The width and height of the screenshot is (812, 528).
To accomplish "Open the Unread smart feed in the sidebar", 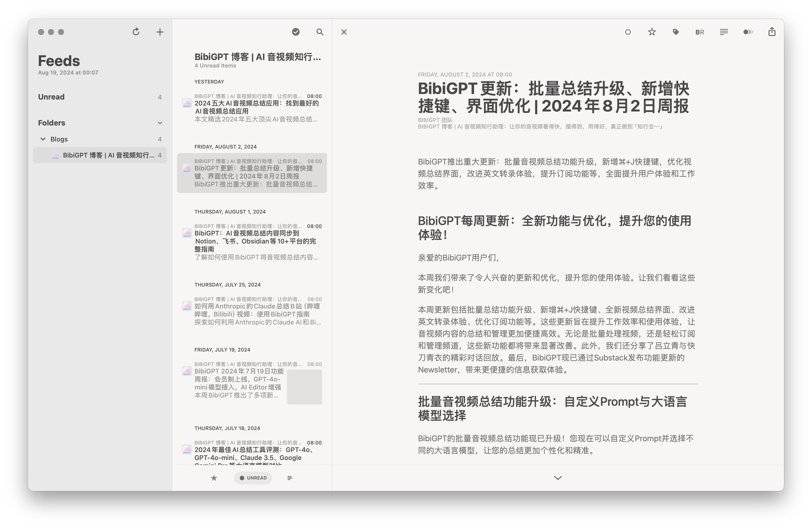I will coord(51,97).
